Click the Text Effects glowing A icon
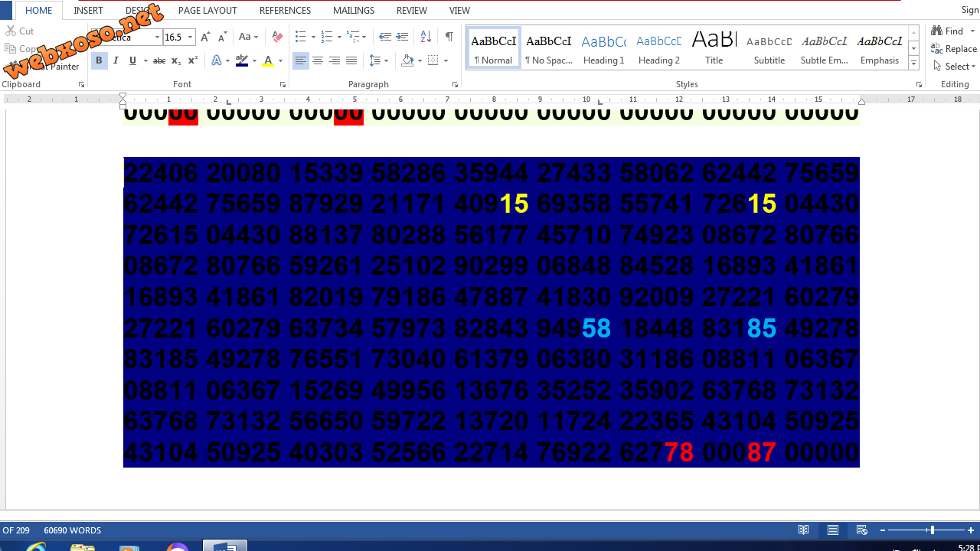Screen dimensions: 980x551 217,60
